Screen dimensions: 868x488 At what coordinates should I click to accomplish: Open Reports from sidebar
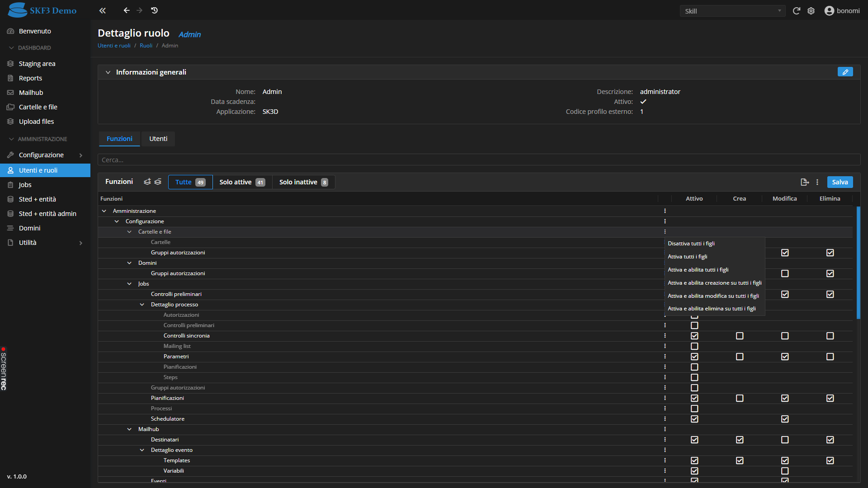pyautogui.click(x=45, y=78)
